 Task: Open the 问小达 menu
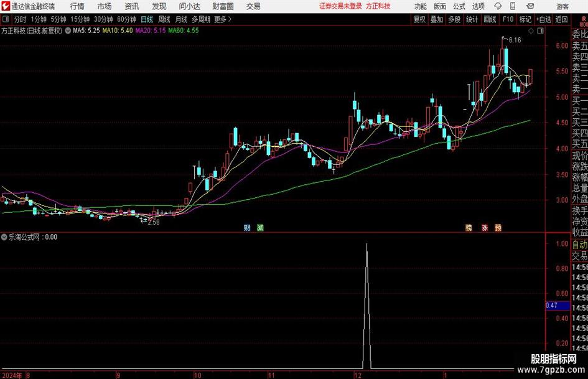189,6
